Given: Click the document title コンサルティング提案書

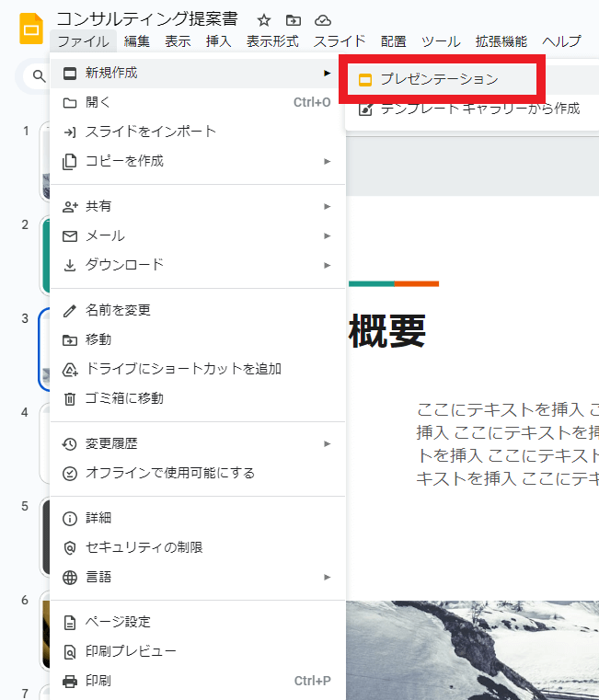Looking at the screenshot, I should pos(147,19).
